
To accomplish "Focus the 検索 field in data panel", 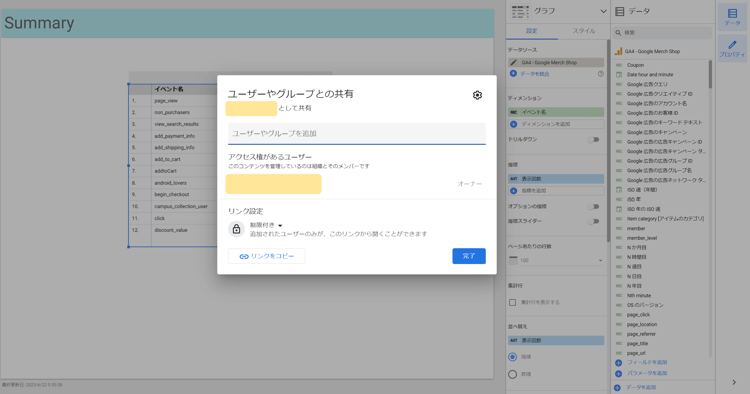I will click(662, 33).
